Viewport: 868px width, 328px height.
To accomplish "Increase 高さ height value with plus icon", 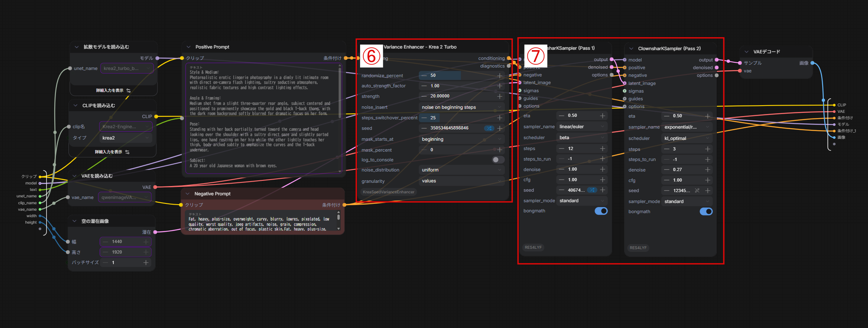I will click(x=146, y=252).
